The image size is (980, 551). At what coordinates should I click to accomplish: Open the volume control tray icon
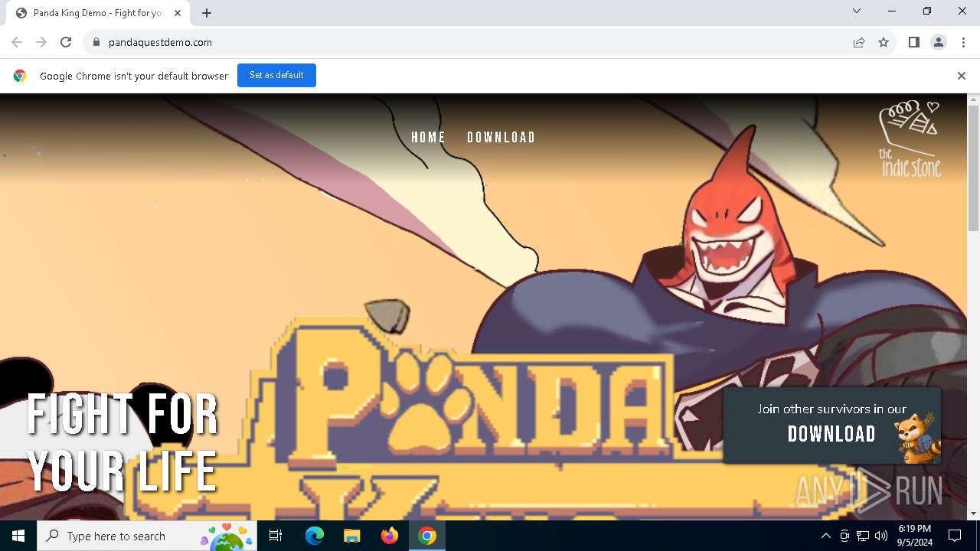(x=881, y=536)
